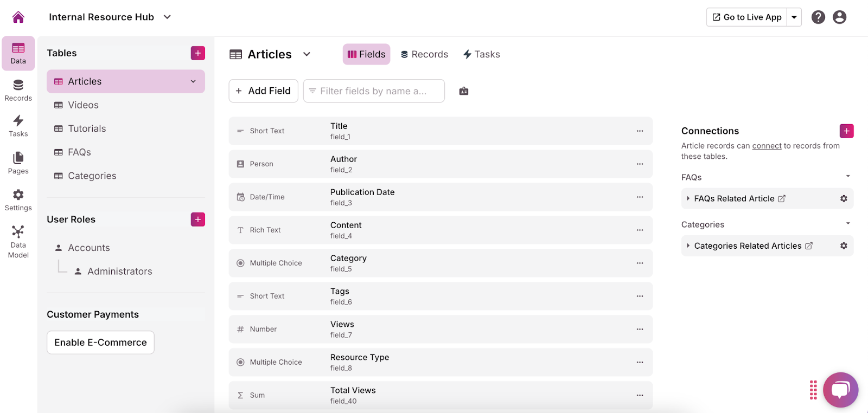Viewport: 868px width, 413px height.
Task: Click the plus icon to add a table
Action: [x=198, y=53]
